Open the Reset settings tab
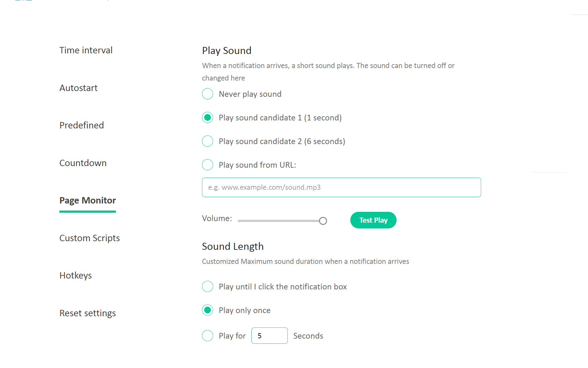588x368 pixels. (87, 313)
